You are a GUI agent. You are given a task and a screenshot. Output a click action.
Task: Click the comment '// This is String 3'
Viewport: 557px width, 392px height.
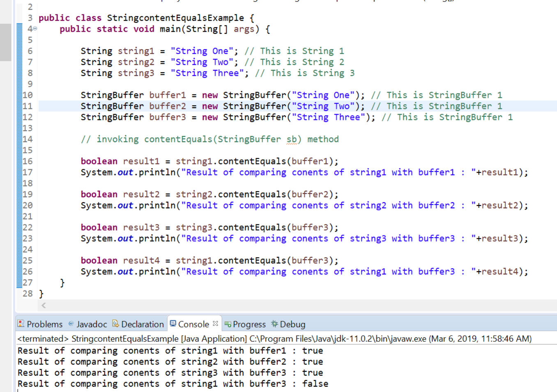(305, 73)
